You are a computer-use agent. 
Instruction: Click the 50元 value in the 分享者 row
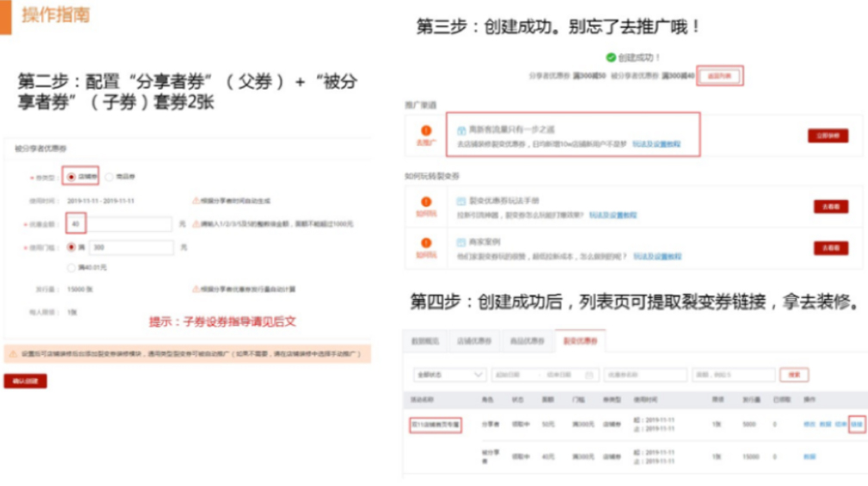[x=548, y=425]
